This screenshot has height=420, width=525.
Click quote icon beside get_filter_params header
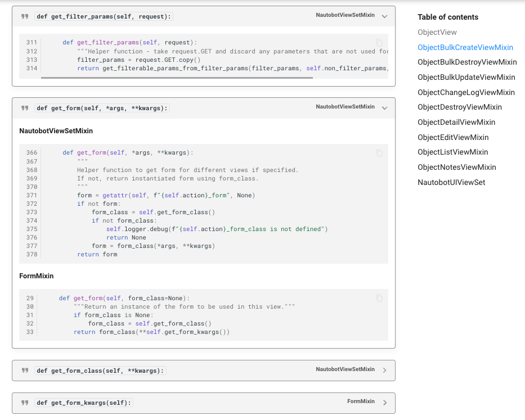[25, 17]
